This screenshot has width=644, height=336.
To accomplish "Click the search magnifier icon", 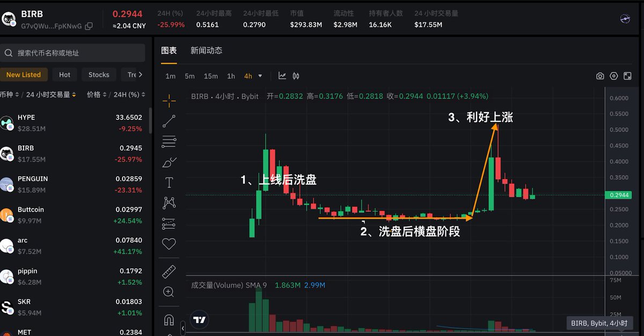I will (9, 53).
